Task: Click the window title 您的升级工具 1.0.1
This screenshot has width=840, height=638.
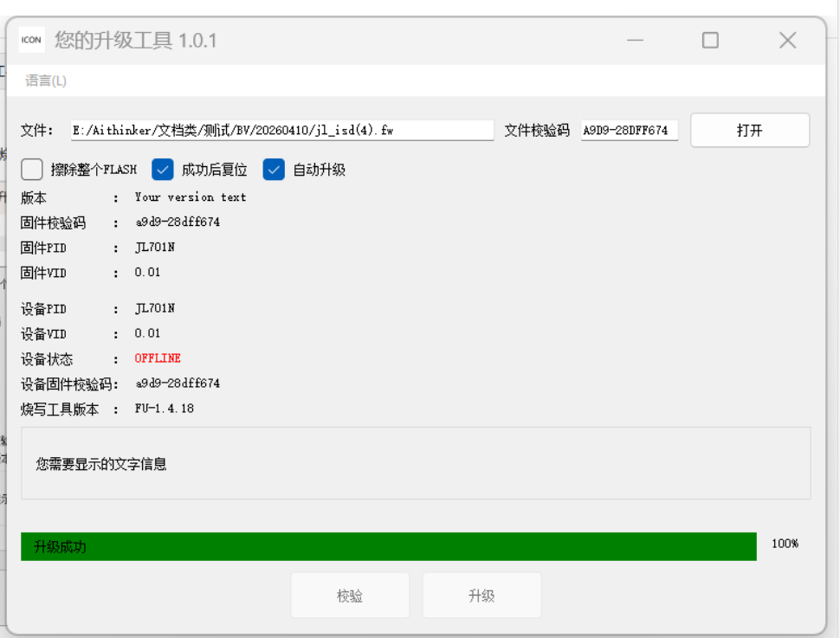Action: [x=136, y=40]
